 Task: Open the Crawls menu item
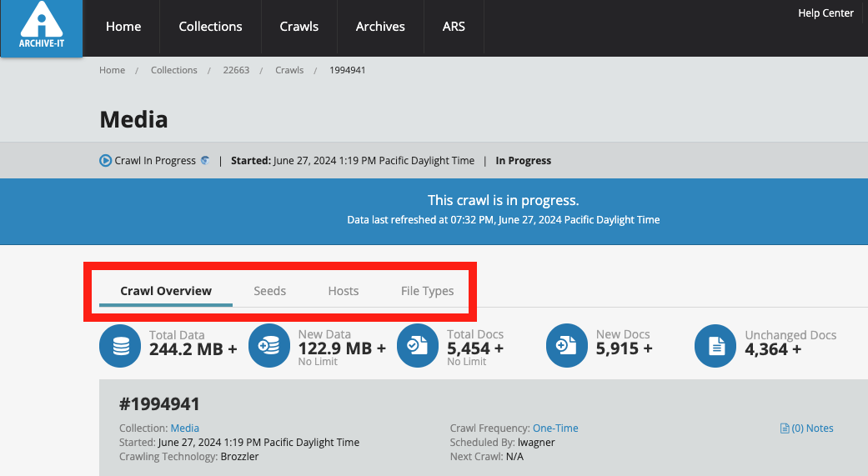(x=299, y=27)
